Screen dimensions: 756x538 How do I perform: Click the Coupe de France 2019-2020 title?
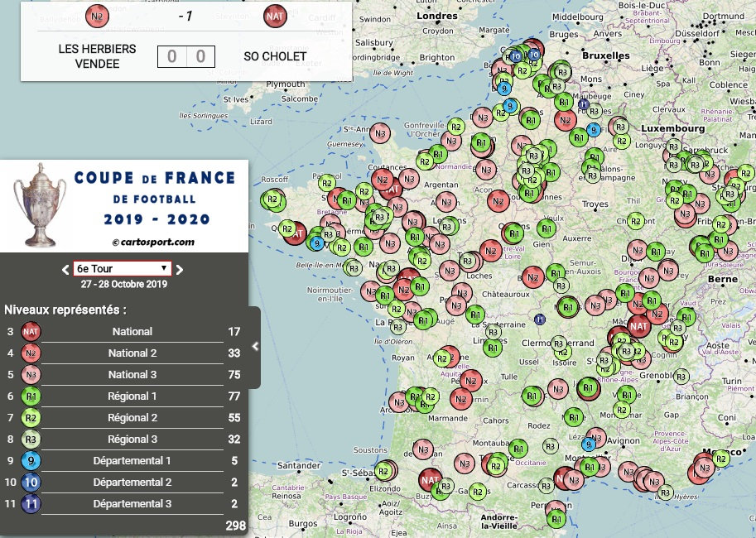tap(155, 198)
